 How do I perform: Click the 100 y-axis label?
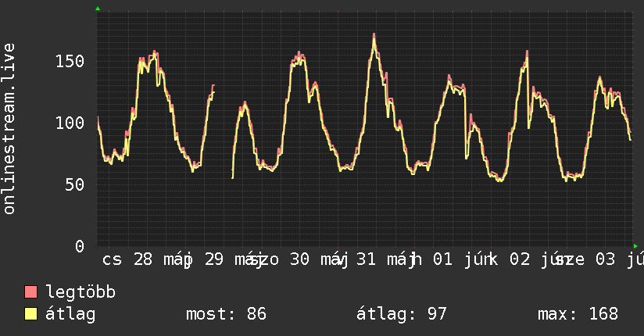click(x=70, y=123)
